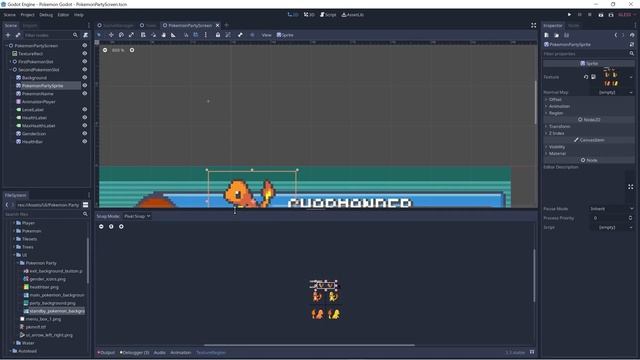The width and height of the screenshot is (640, 360).
Task: Open the Output bottom panel
Action: coord(106,353)
